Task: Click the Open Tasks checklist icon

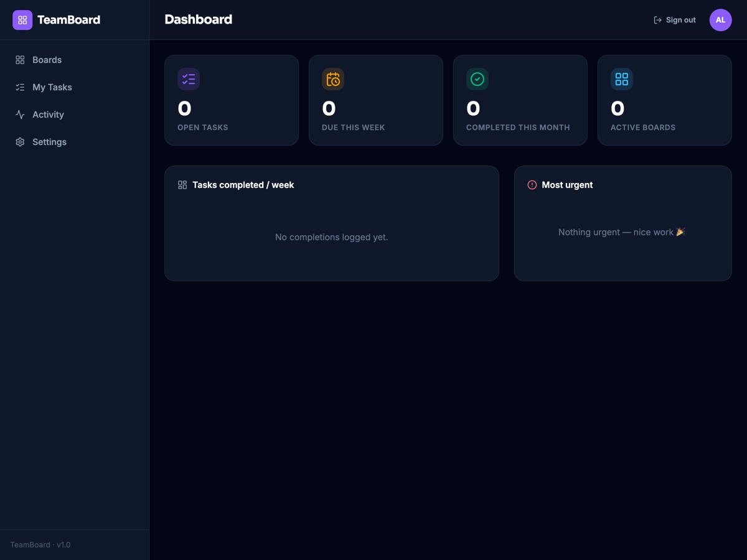Action: (x=189, y=79)
